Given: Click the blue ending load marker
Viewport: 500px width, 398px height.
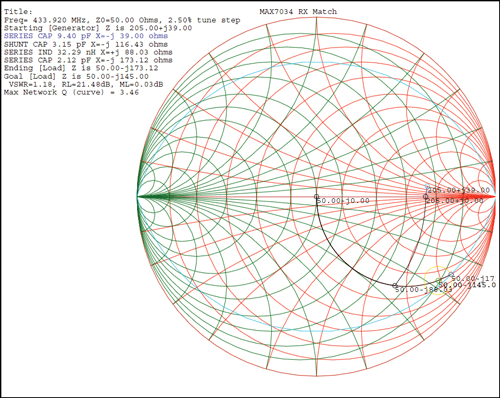Looking at the screenshot, I should pos(451,274).
